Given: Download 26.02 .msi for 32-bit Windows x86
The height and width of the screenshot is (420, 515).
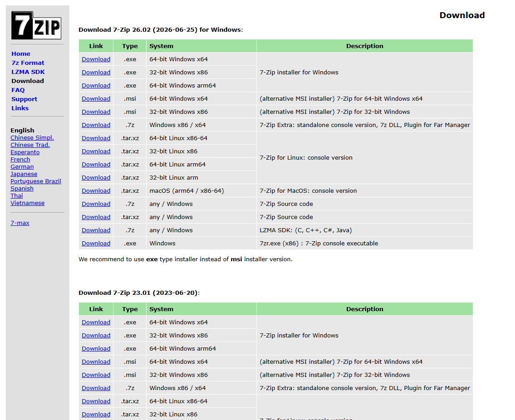Looking at the screenshot, I should pyautogui.click(x=96, y=112).
